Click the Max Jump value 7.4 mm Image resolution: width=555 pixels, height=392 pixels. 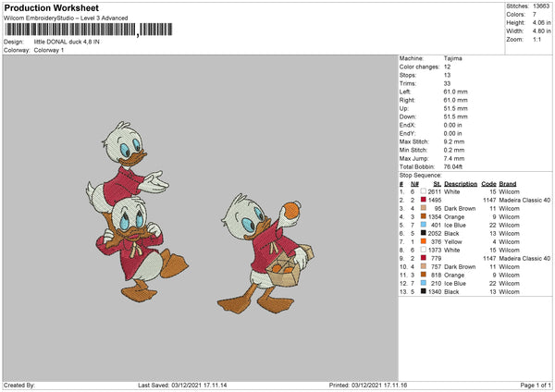pyautogui.click(x=454, y=158)
